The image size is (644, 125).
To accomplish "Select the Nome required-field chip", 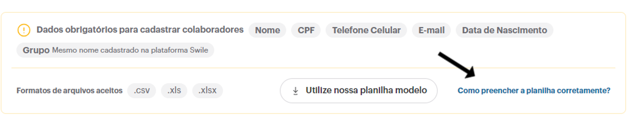I will pos(267,30).
